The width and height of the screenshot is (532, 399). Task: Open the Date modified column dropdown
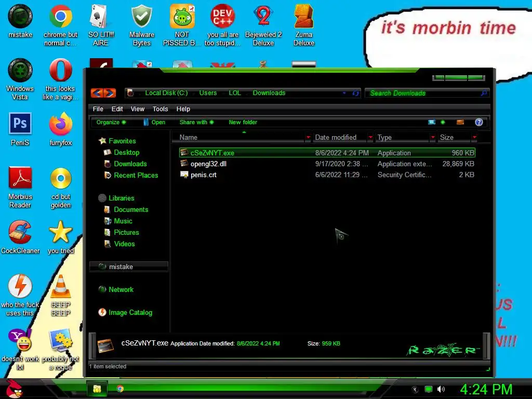click(370, 137)
